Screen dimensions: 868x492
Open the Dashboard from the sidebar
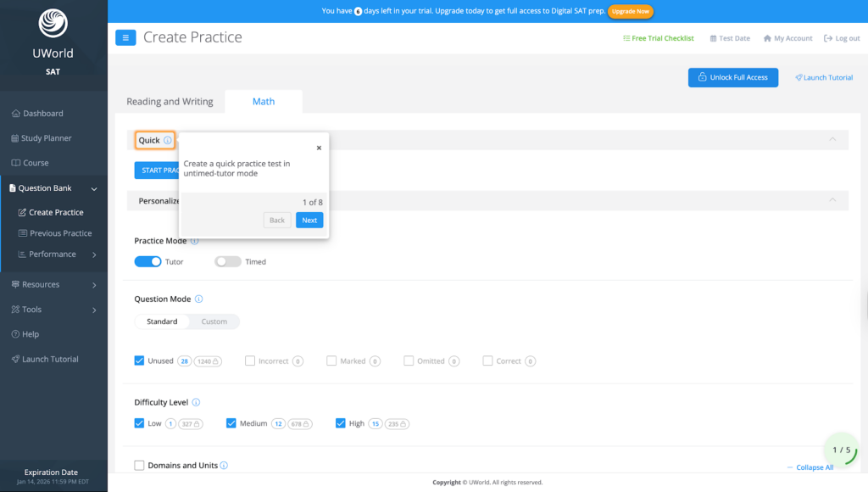coord(38,113)
